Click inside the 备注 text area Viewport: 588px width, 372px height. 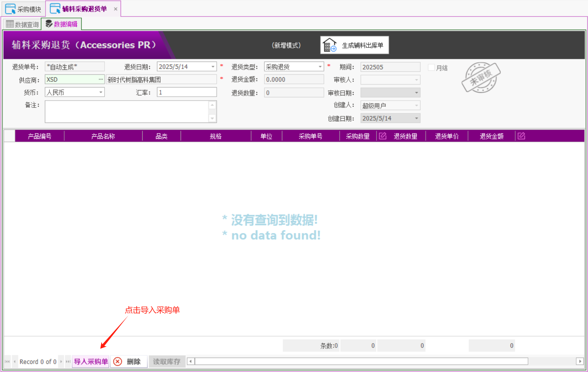pos(127,112)
